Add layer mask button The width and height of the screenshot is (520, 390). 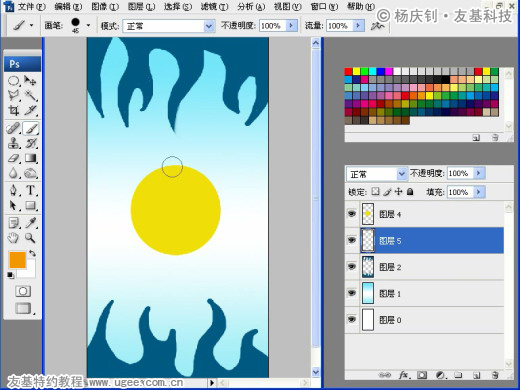point(422,375)
